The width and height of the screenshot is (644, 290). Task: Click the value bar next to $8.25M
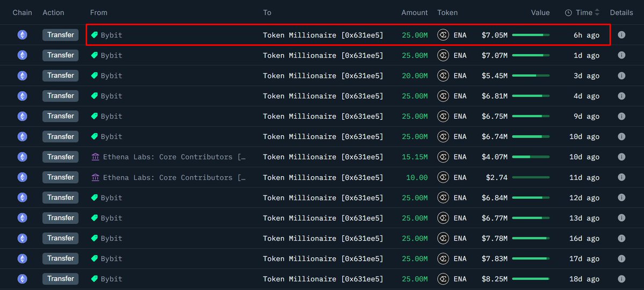point(531,279)
